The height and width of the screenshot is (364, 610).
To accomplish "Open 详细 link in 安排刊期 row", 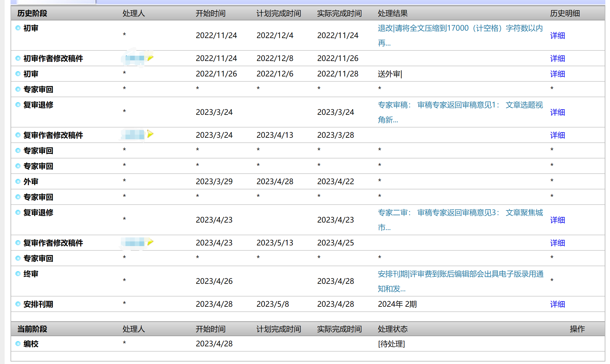I will click(x=557, y=304).
